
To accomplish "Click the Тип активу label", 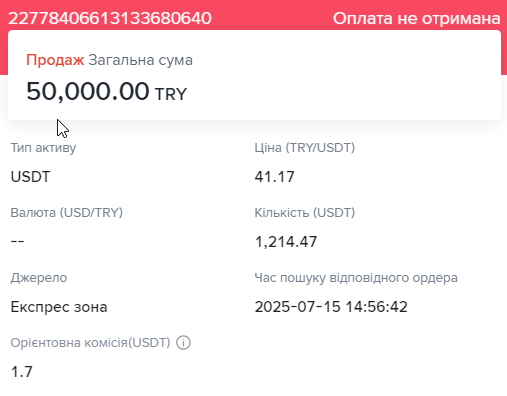I will [x=43, y=148].
